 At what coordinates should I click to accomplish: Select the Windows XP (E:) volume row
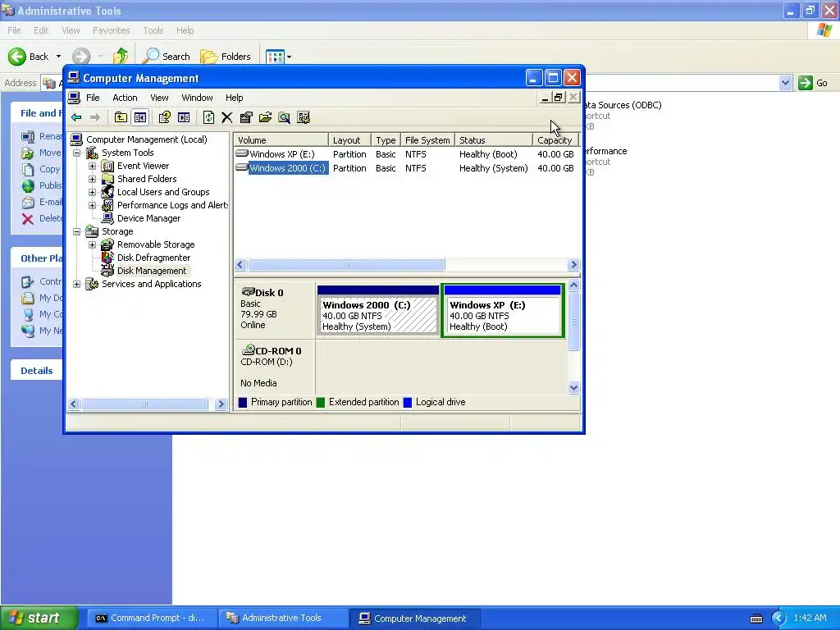[x=407, y=154]
